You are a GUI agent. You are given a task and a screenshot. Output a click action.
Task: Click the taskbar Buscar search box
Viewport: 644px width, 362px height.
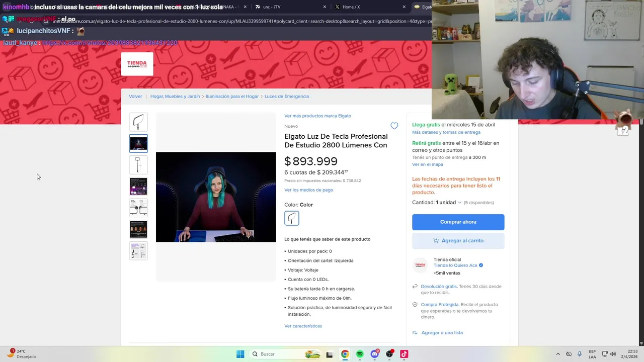(285, 354)
